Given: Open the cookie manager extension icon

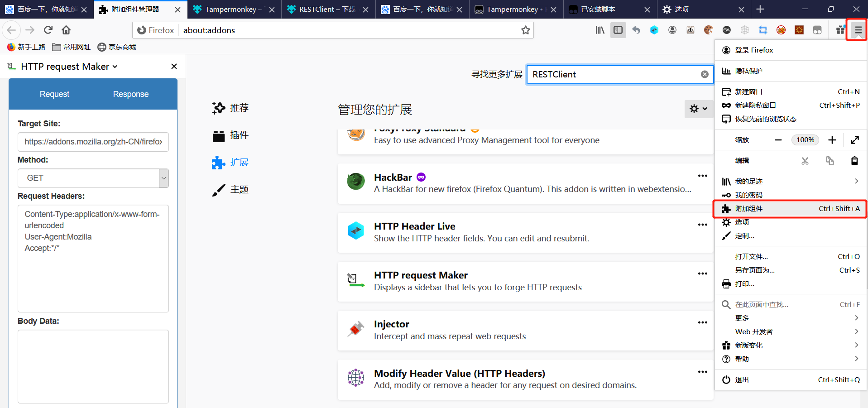Looking at the screenshot, I should coord(708,30).
